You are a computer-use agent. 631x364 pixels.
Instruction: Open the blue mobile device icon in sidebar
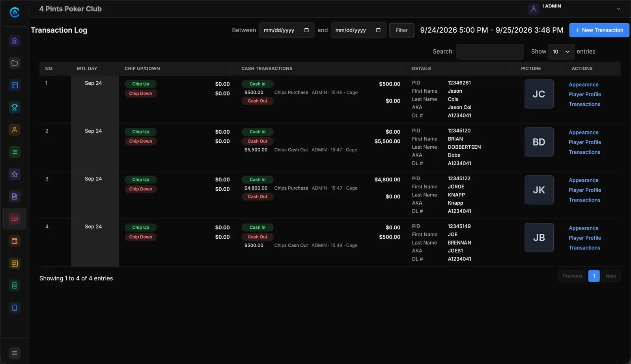(15, 308)
